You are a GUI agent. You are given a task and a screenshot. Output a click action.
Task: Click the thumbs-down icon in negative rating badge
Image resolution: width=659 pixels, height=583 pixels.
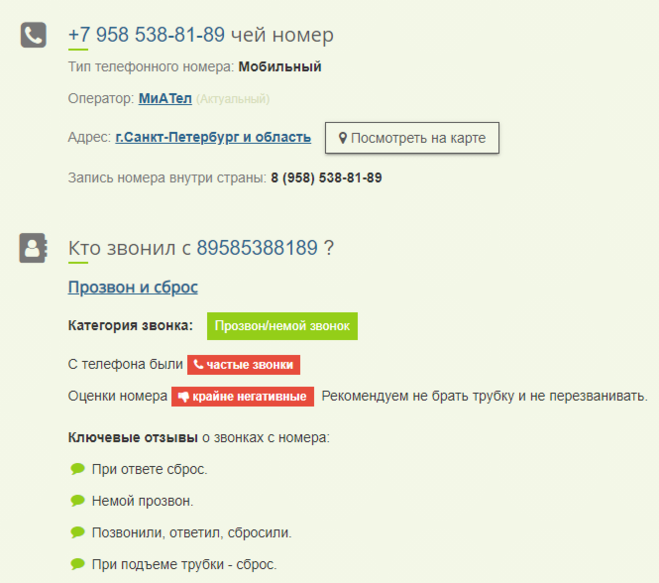183,396
